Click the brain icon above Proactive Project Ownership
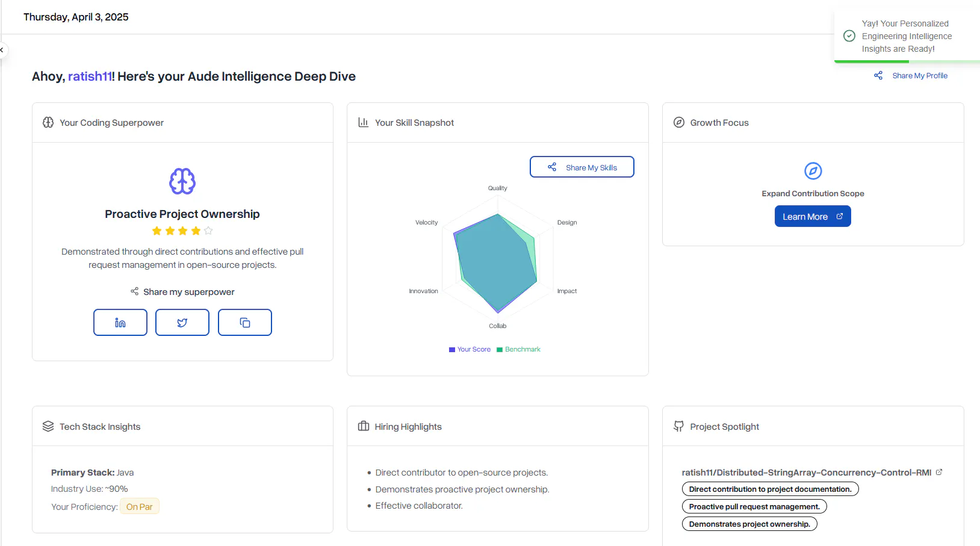 pyautogui.click(x=182, y=181)
